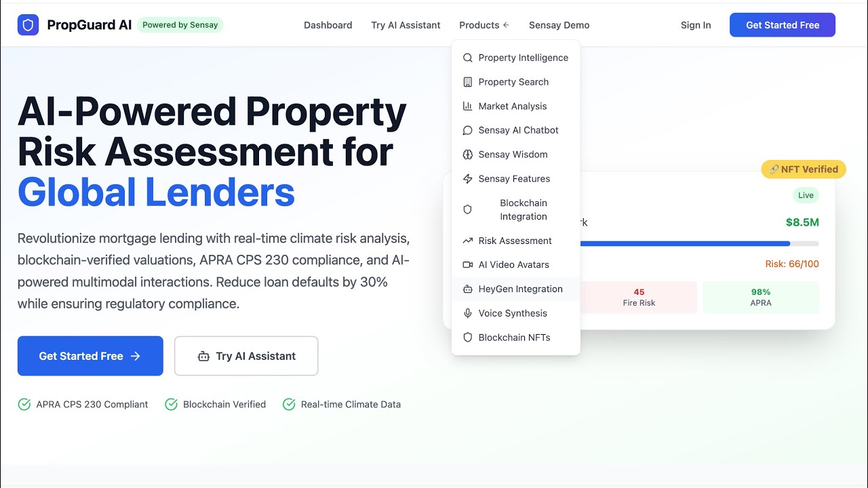The image size is (868, 488).
Task: Click the checkmark icon next to Blockchain Verified
Action: tap(171, 405)
